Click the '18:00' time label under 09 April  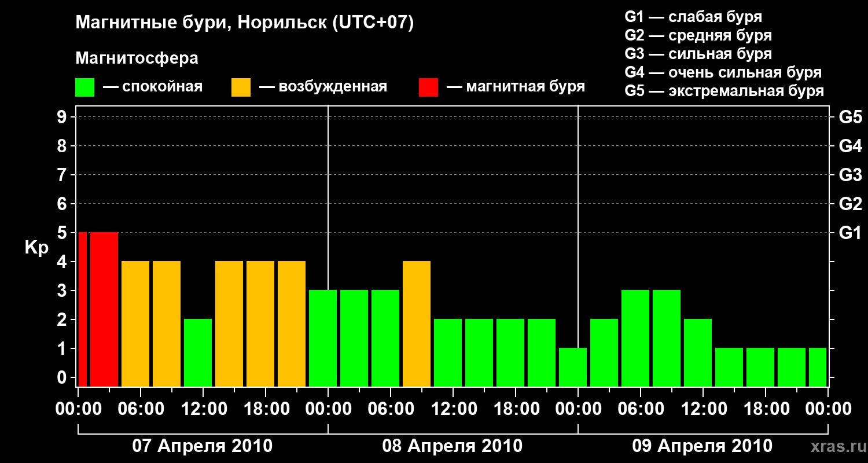766,409
